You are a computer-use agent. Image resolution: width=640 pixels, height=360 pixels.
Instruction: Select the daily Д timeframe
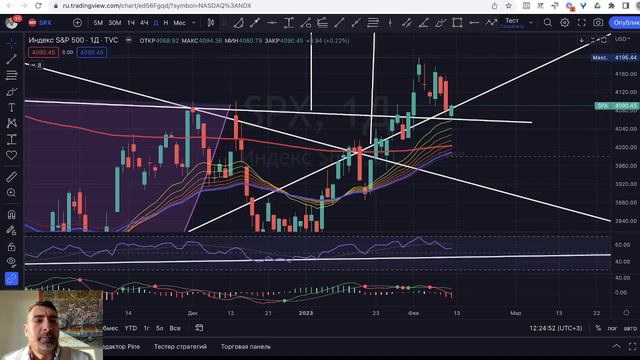click(x=156, y=23)
